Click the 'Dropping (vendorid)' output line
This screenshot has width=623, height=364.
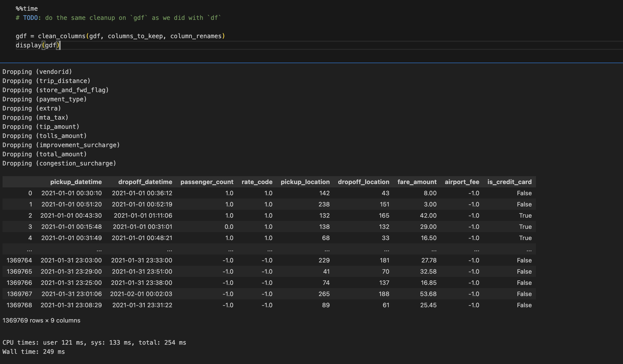point(37,72)
